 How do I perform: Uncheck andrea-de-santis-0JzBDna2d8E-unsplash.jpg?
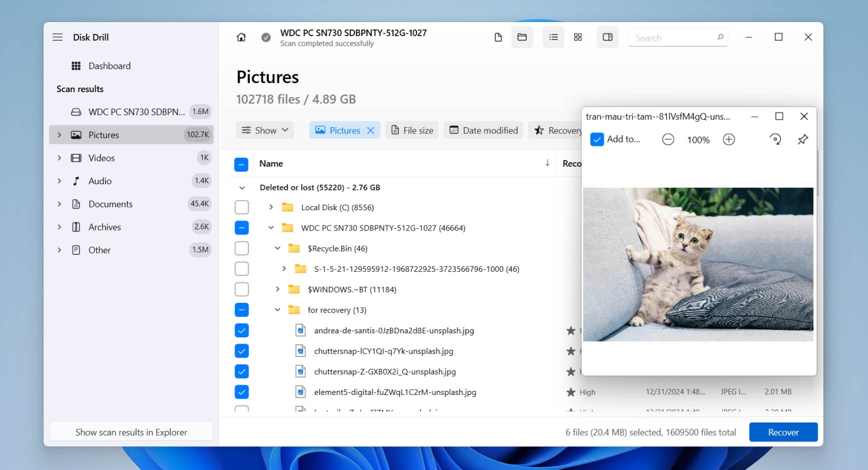coord(242,330)
